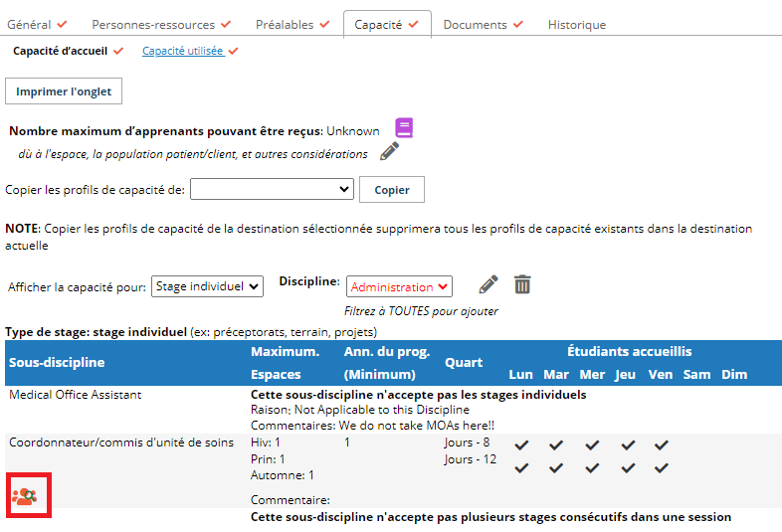Viewport: 782px width, 532px height.
Task: Open the Discipline dropdown showing Administration
Action: click(x=399, y=286)
